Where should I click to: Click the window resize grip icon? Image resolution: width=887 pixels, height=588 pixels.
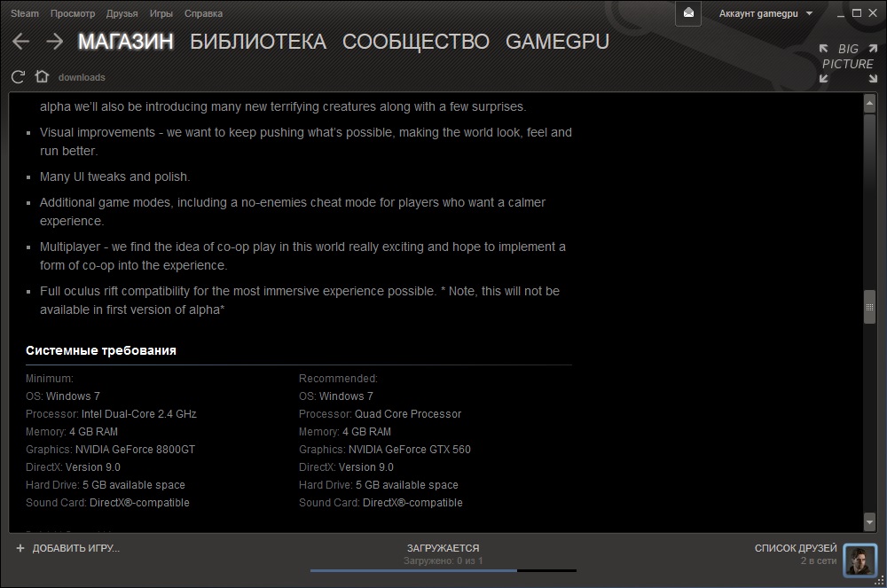pyautogui.click(x=880, y=581)
